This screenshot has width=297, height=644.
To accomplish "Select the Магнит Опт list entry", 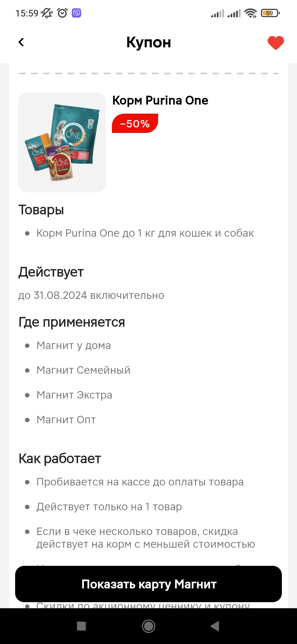I will tap(66, 420).
